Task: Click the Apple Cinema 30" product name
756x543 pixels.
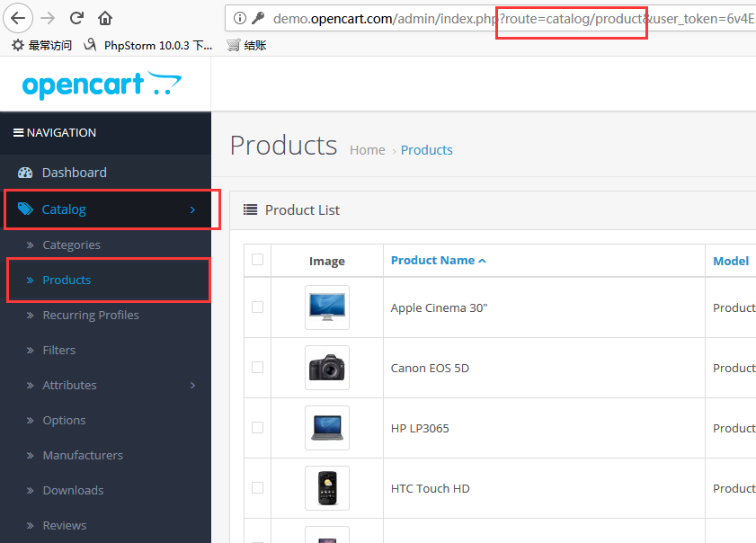Action: pyautogui.click(x=439, y=308)
